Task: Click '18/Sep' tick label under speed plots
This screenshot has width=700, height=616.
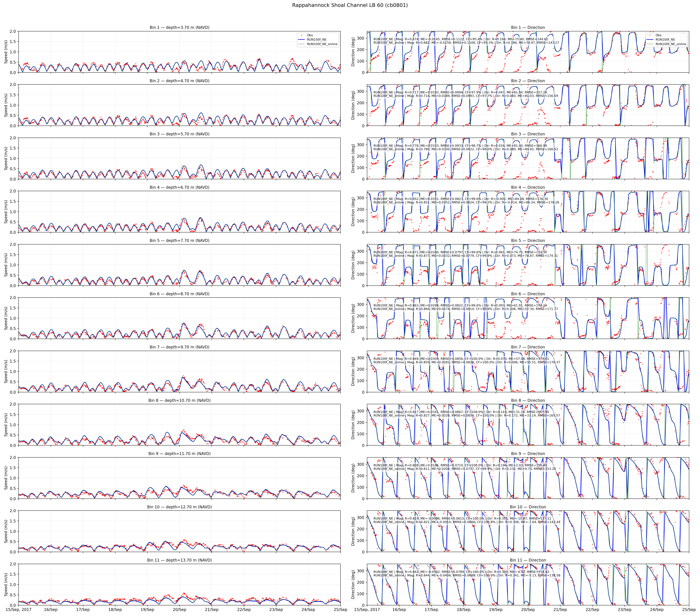Action: click(115, 610)
